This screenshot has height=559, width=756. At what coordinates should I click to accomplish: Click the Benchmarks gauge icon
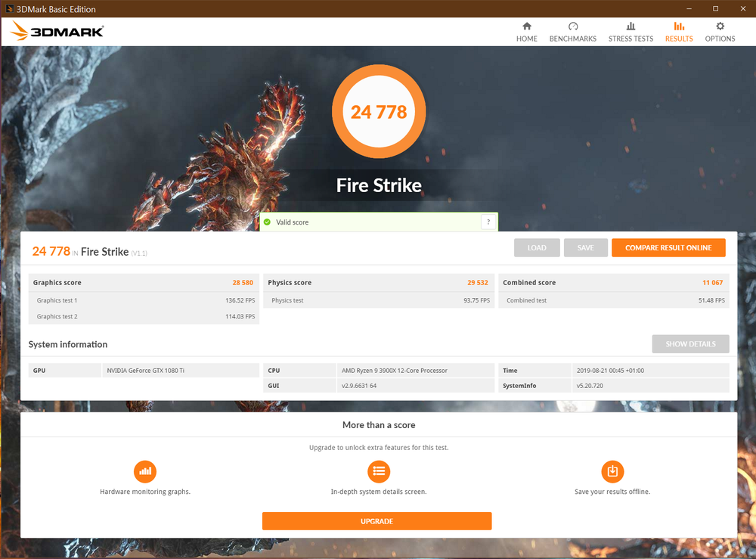[x=573, y=26]
